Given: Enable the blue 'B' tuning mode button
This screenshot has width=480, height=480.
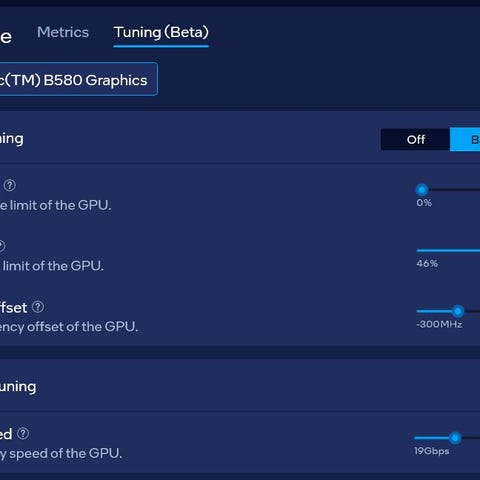Looking at the screenshot, I should click(465, 139).
